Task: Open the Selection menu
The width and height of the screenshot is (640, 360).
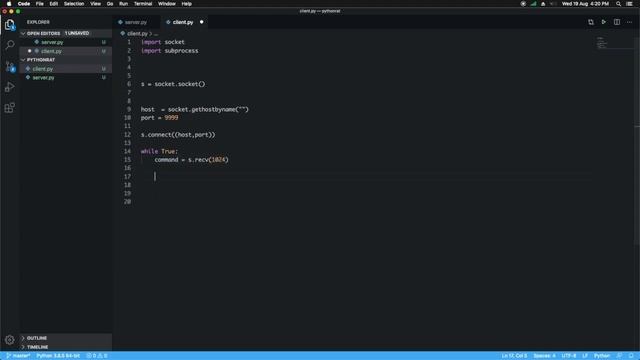Action: pyautogui.click(x=74, y=4)
